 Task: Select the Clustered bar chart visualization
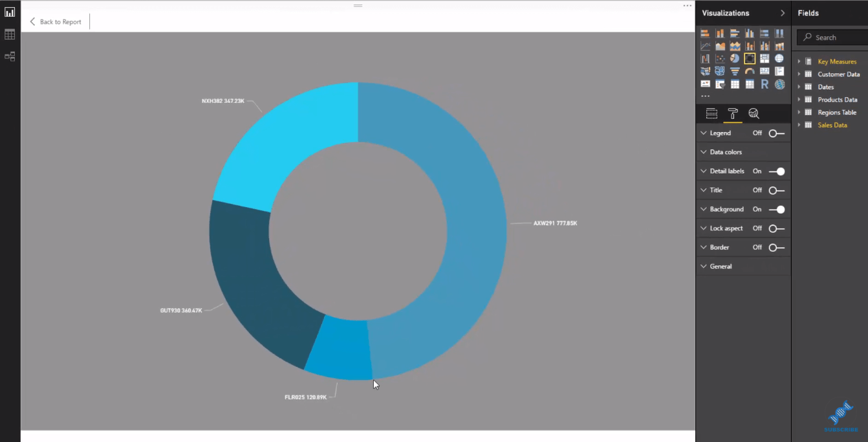point(735,33)
